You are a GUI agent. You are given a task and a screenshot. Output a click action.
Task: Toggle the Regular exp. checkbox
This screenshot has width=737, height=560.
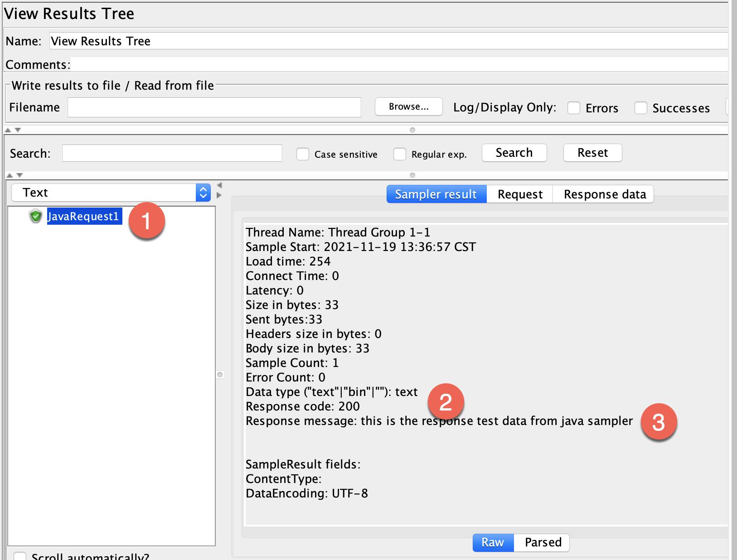tap(399, 154)
